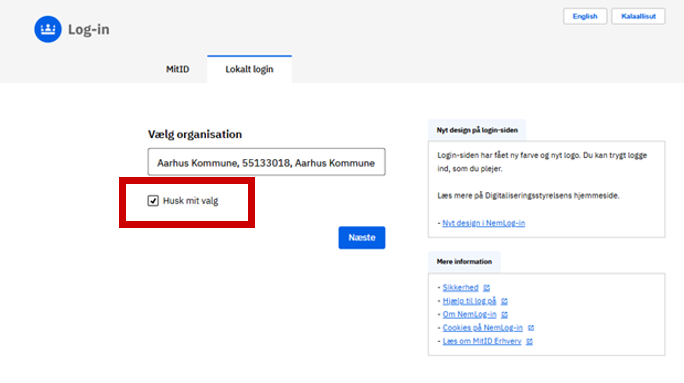
Task: Click the Nyt design på login-siden heading
Action: [x=477, y=130]
